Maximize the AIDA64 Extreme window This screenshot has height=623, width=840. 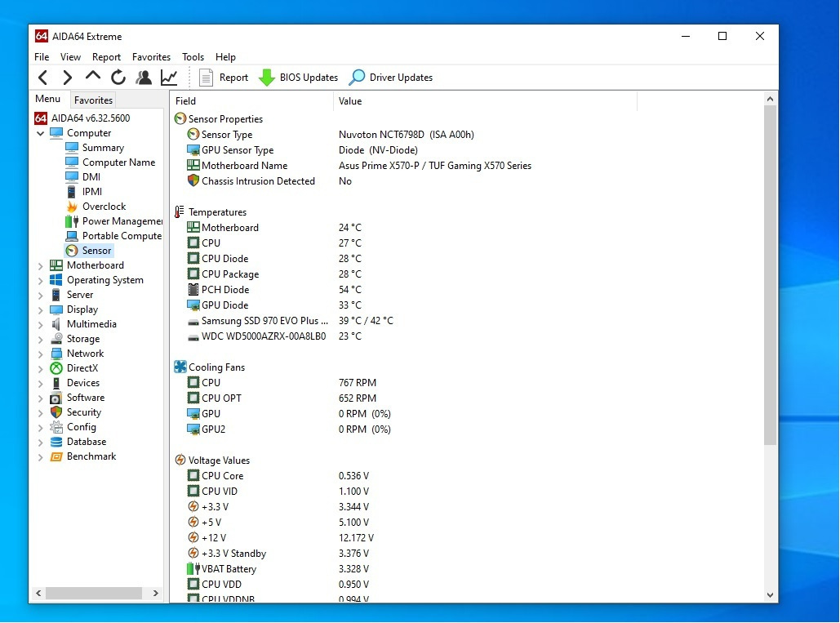point(722,37)
